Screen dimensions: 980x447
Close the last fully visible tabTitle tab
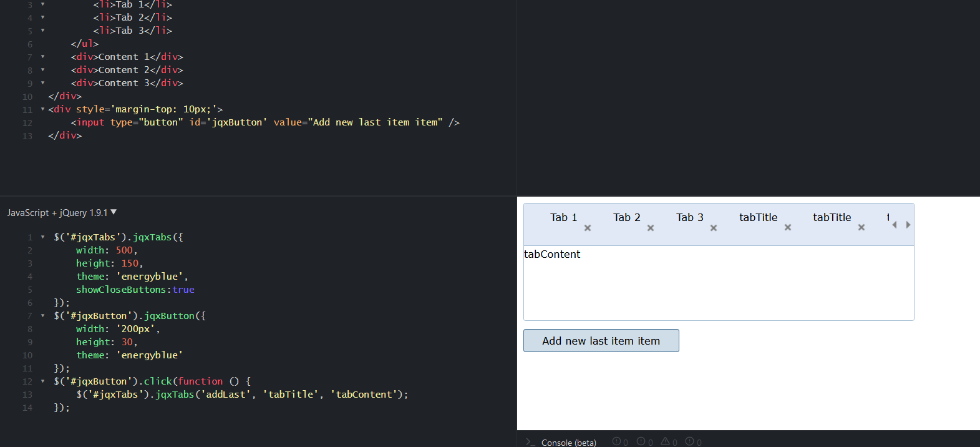click(861, 228)
